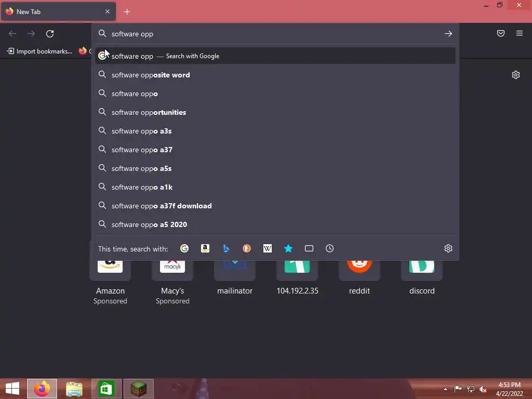This screenshot has height=399, width=532.
Task: Choose Wikipedia one-off search icon
Action: point(268,248)
